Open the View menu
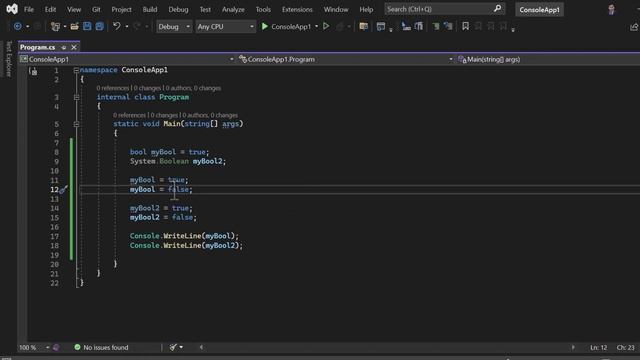This screenshot has width=640, height=360. [74, 9]
